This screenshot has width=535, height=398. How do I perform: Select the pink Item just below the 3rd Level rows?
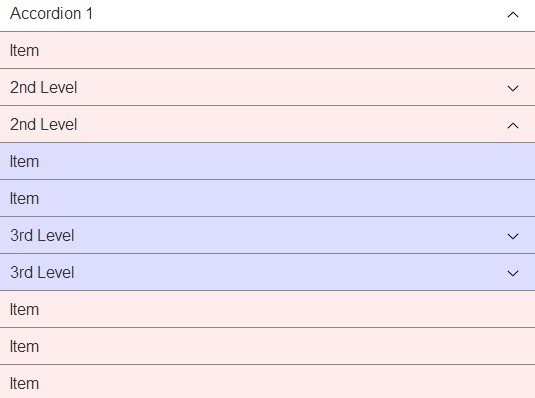click(x=268, y=309)
